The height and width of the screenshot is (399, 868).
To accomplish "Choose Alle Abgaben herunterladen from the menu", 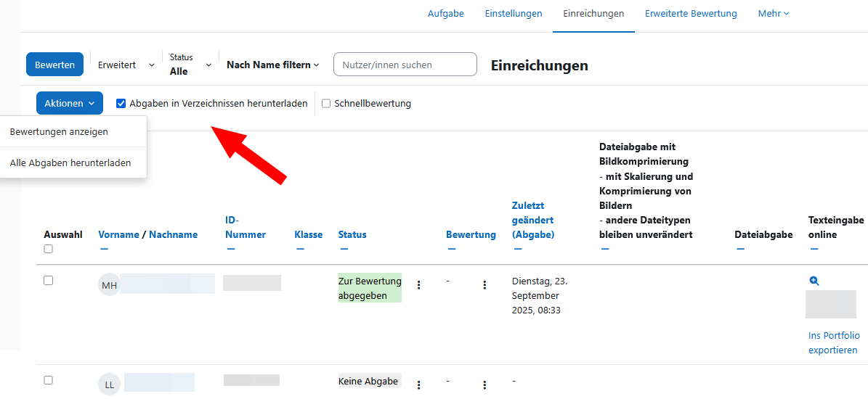I will click(70, 163).
